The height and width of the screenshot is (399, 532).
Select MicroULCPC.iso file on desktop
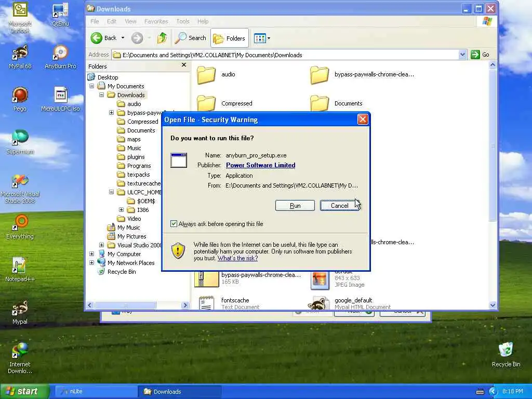click(60, 99)
